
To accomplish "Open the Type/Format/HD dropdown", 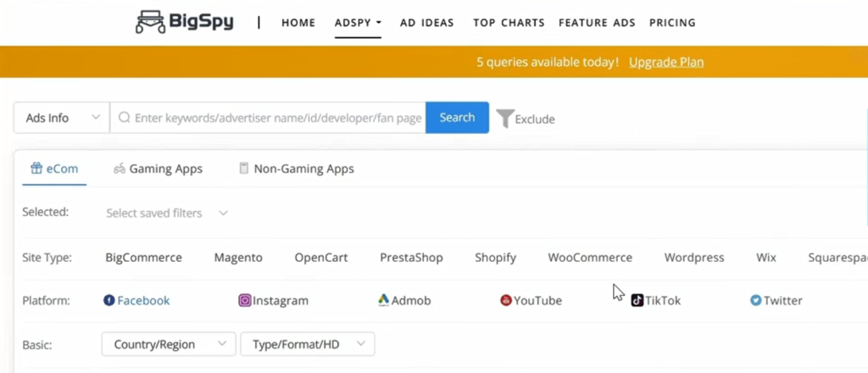I will pyautogui.click(x=308, y=344).
